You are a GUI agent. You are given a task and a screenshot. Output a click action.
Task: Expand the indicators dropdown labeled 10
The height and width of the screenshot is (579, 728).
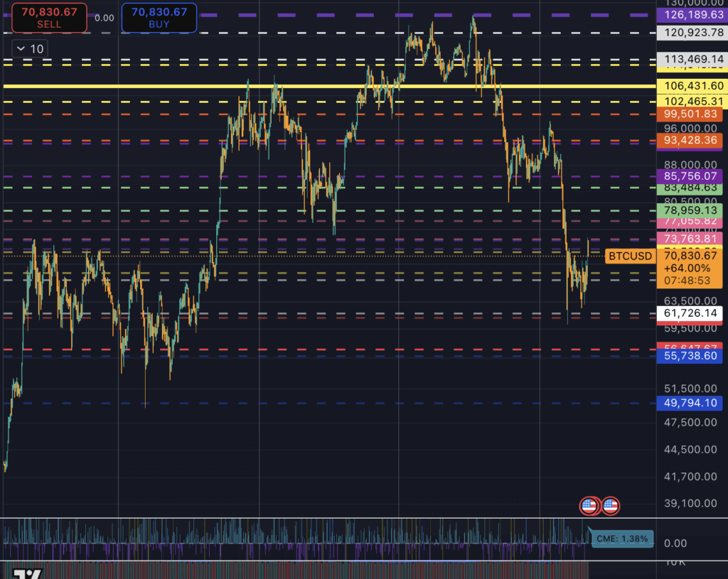tap(30, 48)
